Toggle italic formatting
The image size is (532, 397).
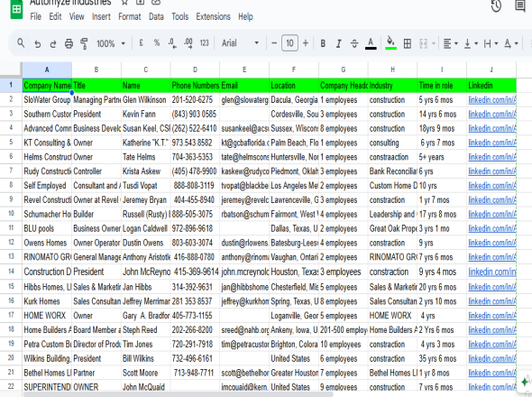click(x=338, y=43)
